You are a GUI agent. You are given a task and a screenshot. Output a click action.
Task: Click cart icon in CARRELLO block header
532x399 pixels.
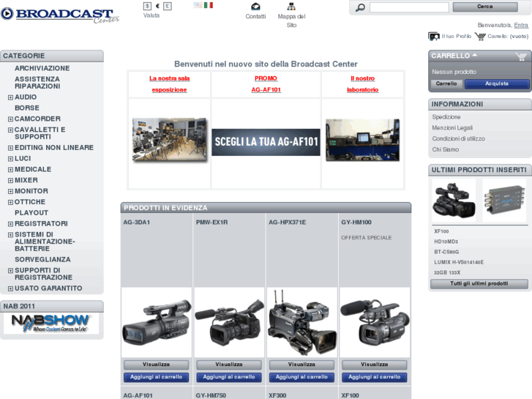coord(520,56)
